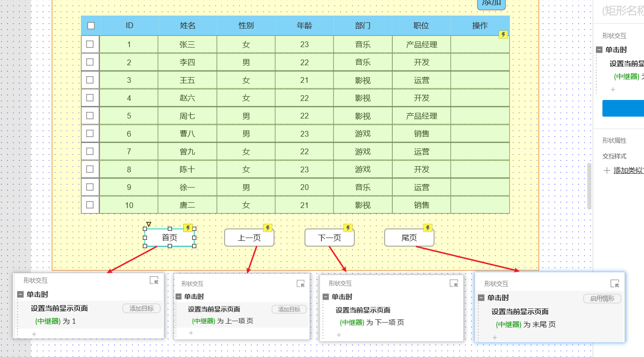Check the checkbox for row 赵六
Viewport: 644px width, 357px height.
tap(90, 98)
